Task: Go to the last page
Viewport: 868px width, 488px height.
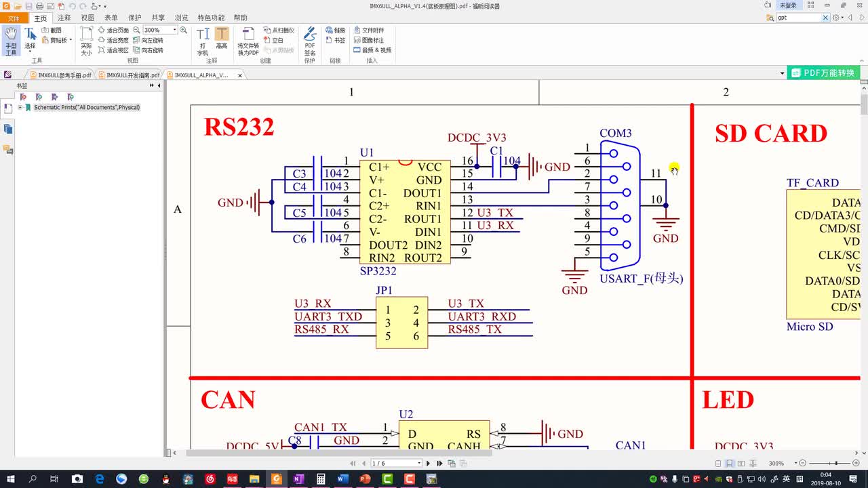Action: (x=439, y=463)
